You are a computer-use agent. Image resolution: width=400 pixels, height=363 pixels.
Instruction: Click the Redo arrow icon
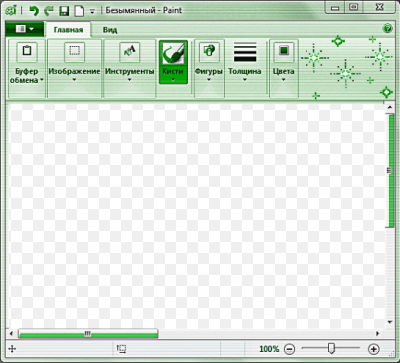tap(49, 11)
